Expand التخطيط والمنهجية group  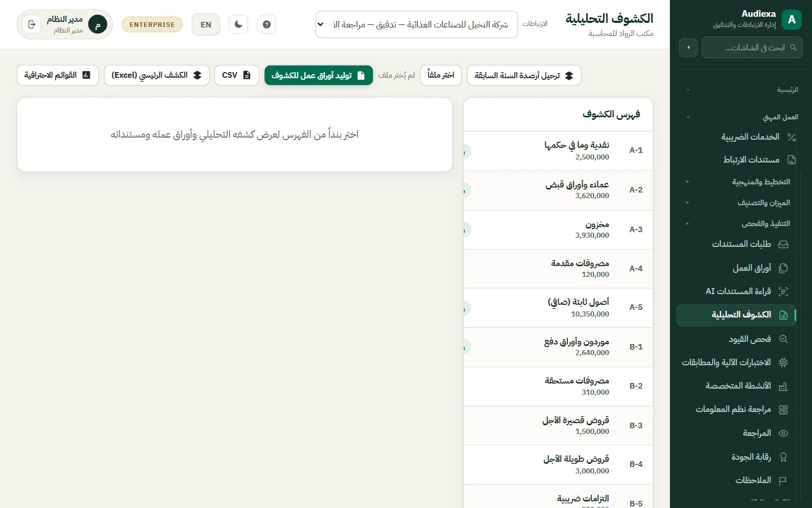(x=738, y=182)
